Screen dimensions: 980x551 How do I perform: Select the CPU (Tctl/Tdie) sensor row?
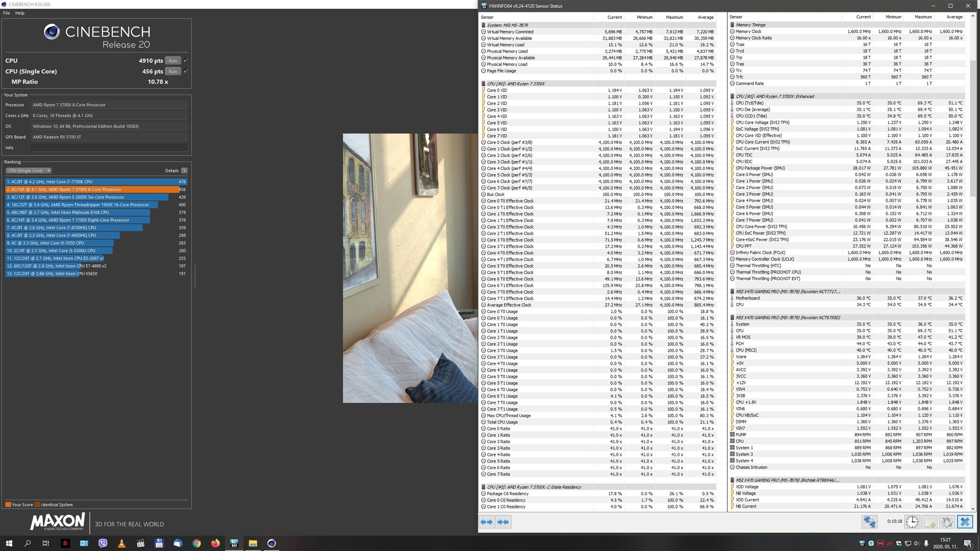click(847, 103)
